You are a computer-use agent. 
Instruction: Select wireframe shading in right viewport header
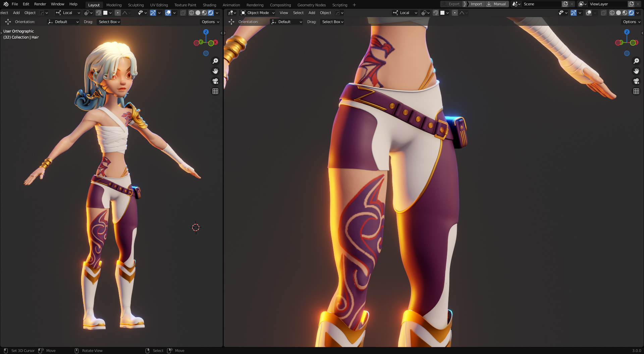(x=612, y=13)
